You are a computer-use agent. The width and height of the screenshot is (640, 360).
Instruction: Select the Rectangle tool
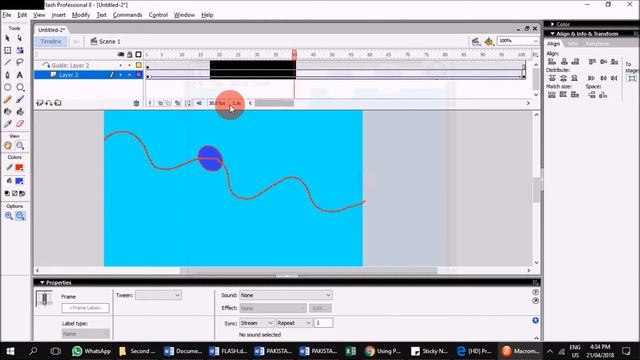pyautogui.click(x=20, y=87)
